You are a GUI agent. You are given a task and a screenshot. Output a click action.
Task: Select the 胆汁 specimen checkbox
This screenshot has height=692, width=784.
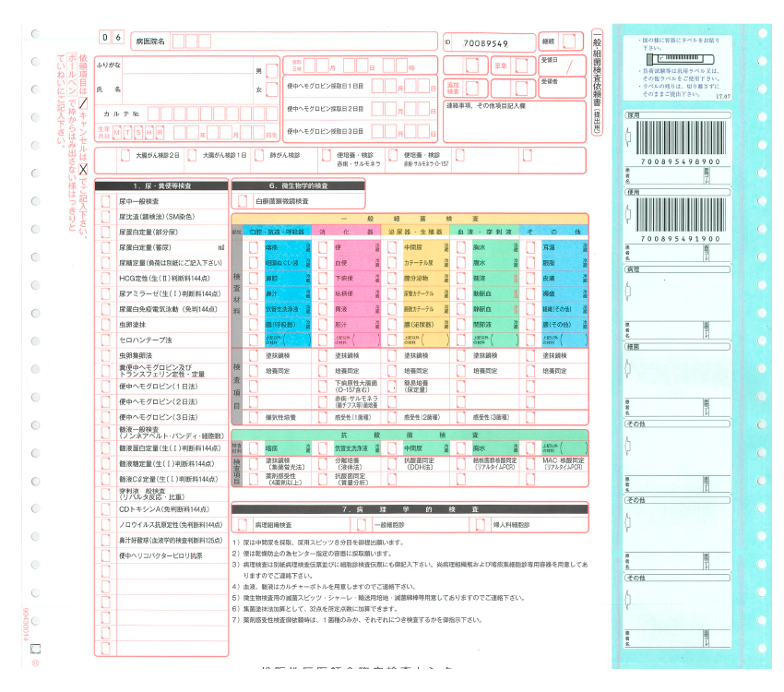click(x=323, y=325)
